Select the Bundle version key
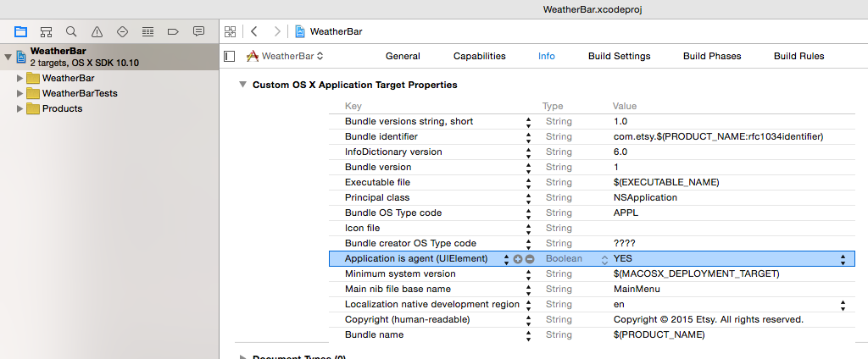This screenshot has width=868, height=359. pos(378,167)
